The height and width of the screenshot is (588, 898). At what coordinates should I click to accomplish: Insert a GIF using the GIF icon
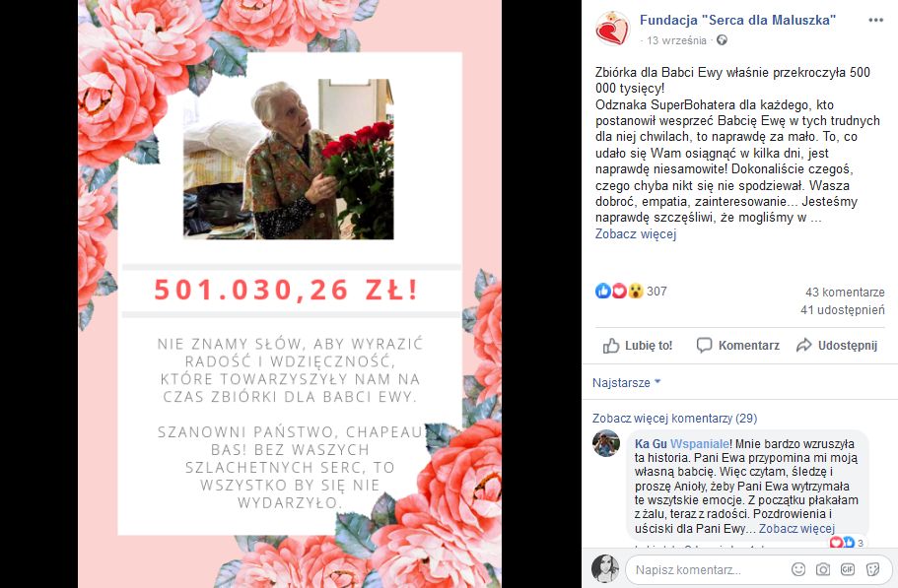coord(847,569)
